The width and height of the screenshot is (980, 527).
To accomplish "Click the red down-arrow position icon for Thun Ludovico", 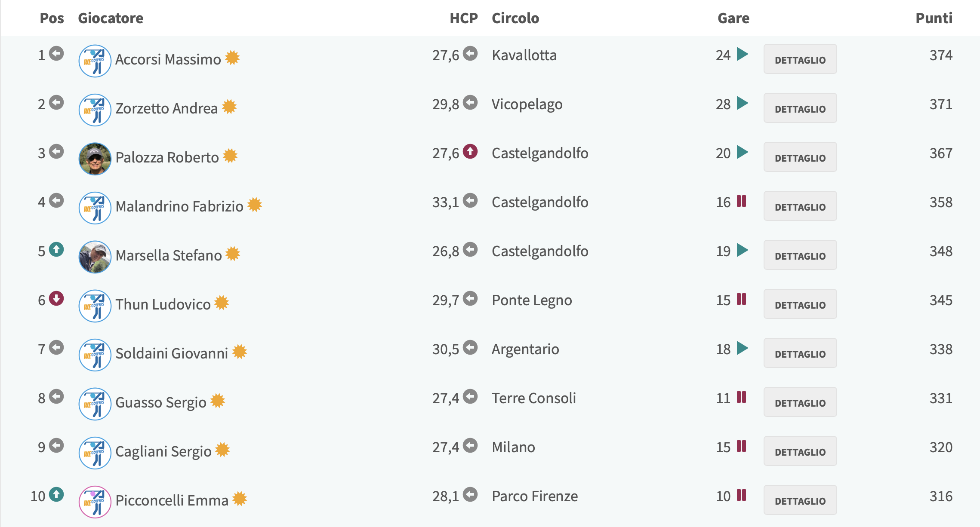I will (56, 299).
